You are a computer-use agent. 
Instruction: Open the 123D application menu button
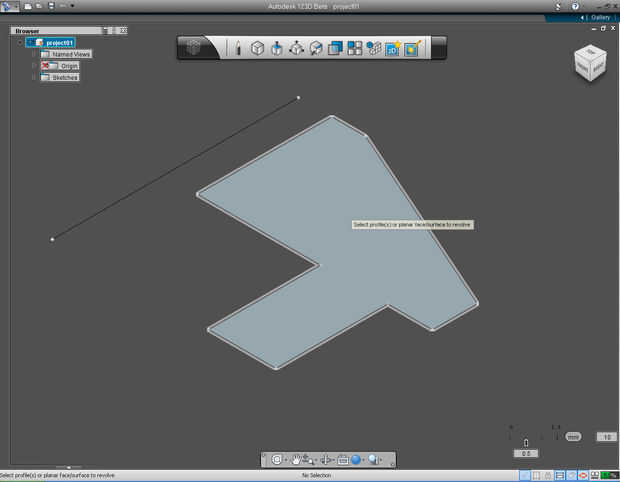pos(7,6)
